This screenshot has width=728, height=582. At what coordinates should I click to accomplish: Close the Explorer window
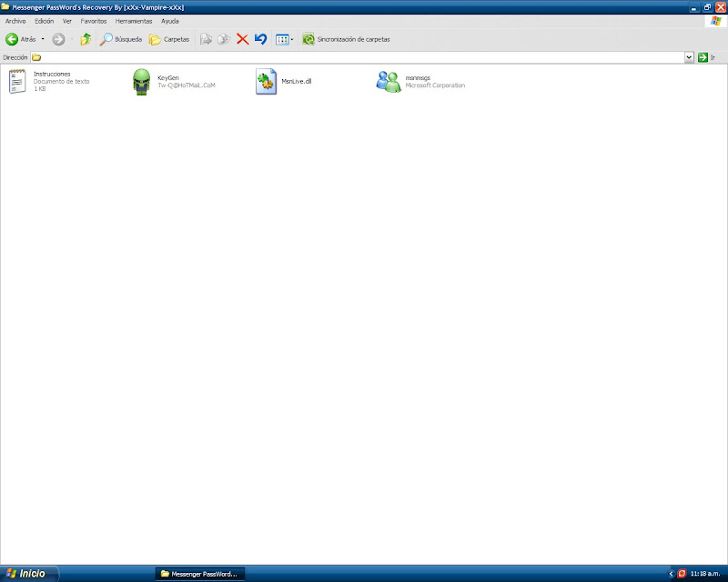click(x=721, y=7)
